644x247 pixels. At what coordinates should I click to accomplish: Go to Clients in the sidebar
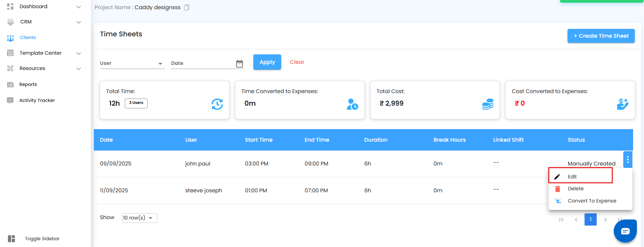(x=28, y=37)
